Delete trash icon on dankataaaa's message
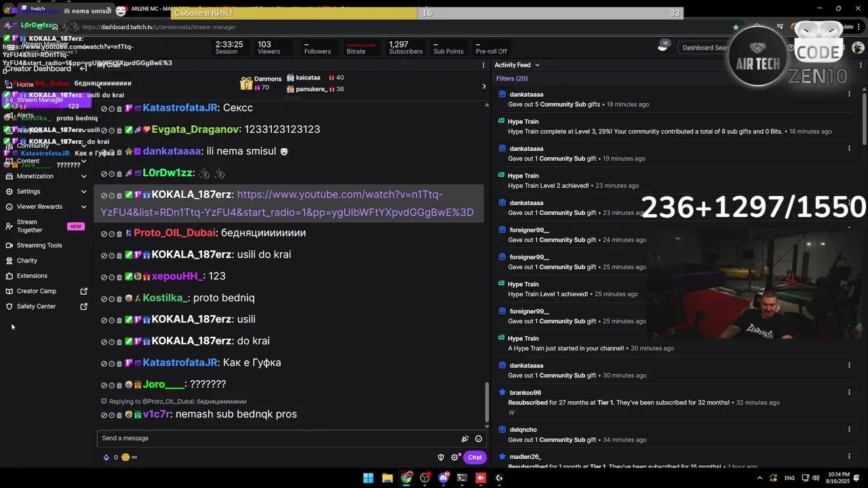This screenshot has width=868, height=488. pos(119,152)
